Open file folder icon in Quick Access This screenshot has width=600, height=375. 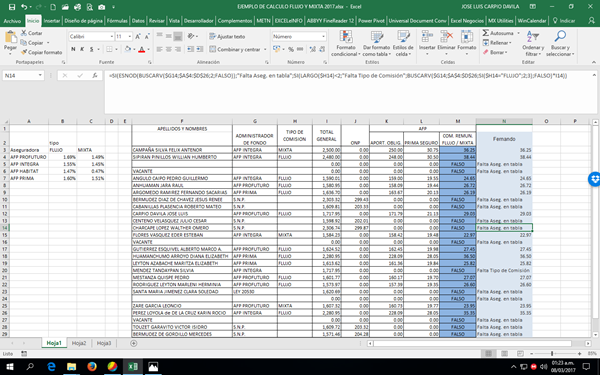pos(65,7)
